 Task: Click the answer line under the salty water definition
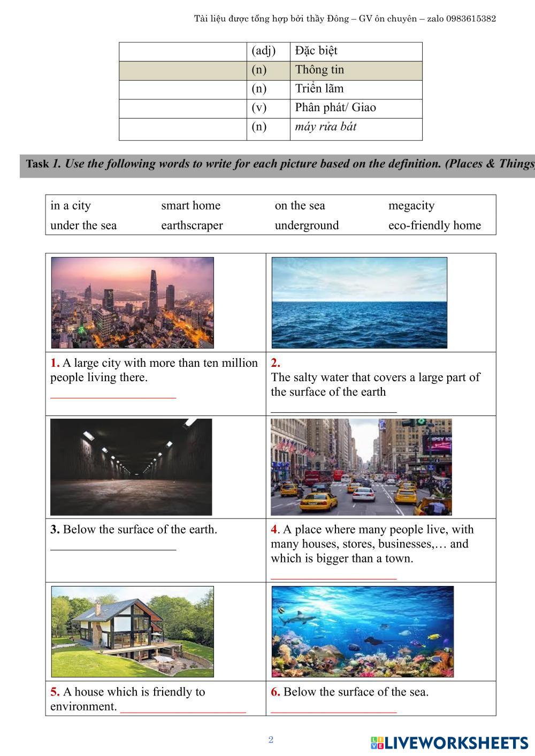tap(333, 407)
